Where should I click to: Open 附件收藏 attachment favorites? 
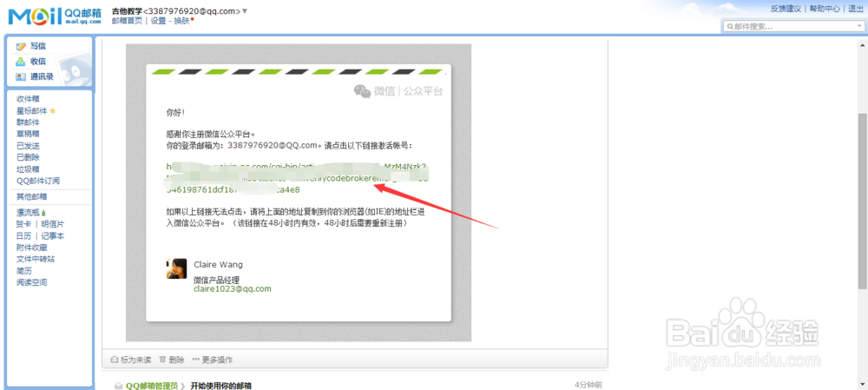pos(31,248)
